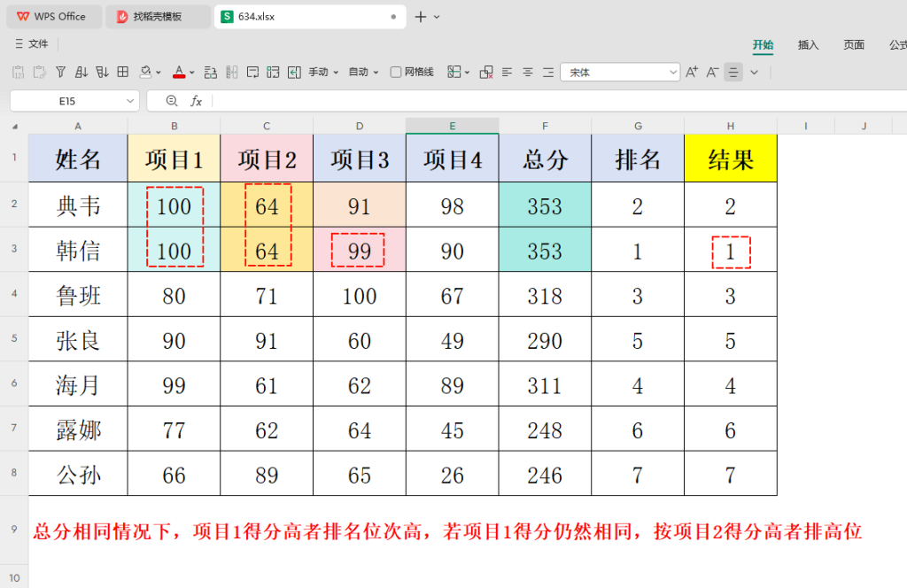Open the freeze panes dropdown arrow
Viewport: 907px width, 588px height.
[467, 73]
